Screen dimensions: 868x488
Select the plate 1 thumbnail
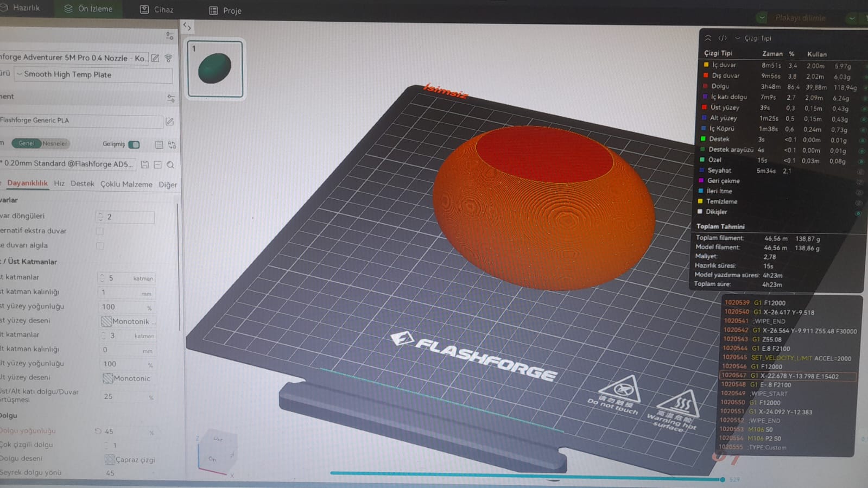pos(215,69)
